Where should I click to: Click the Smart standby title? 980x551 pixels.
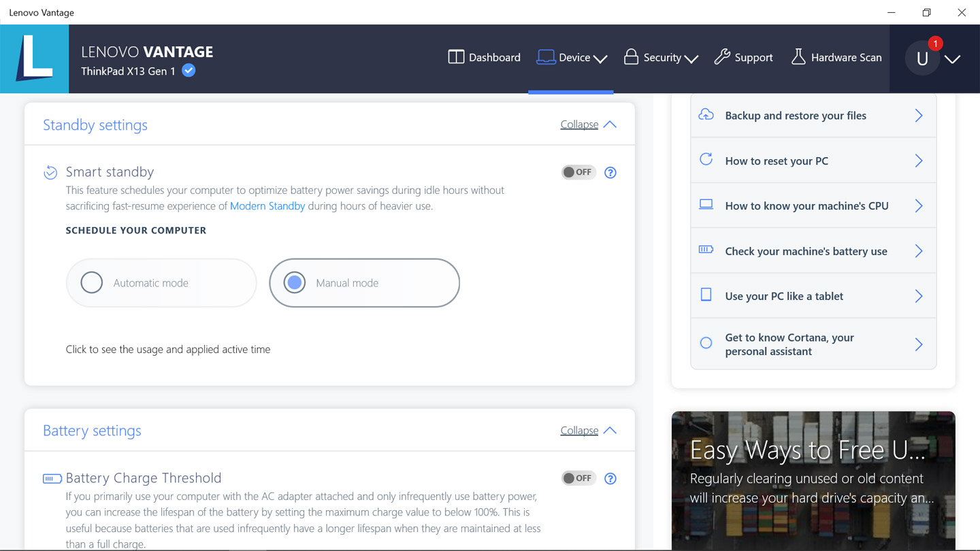[110, 172]
